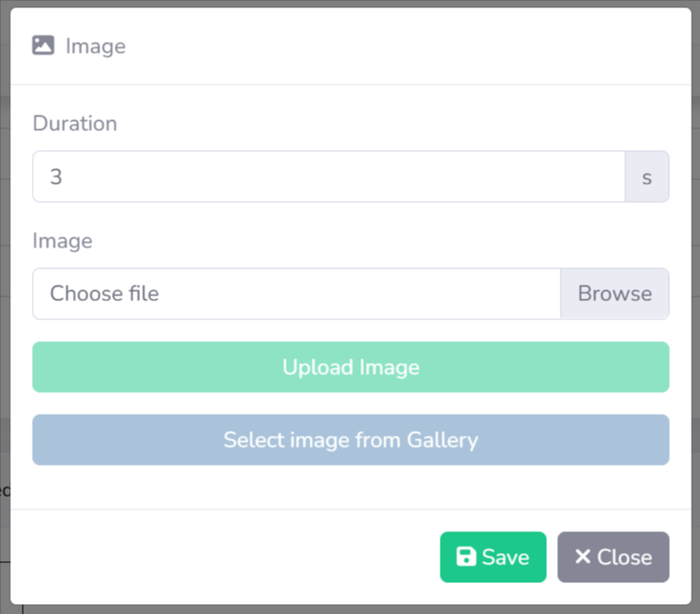700x614 pixels.
Task: Click the Image title in the header
Action: point(96,46)
